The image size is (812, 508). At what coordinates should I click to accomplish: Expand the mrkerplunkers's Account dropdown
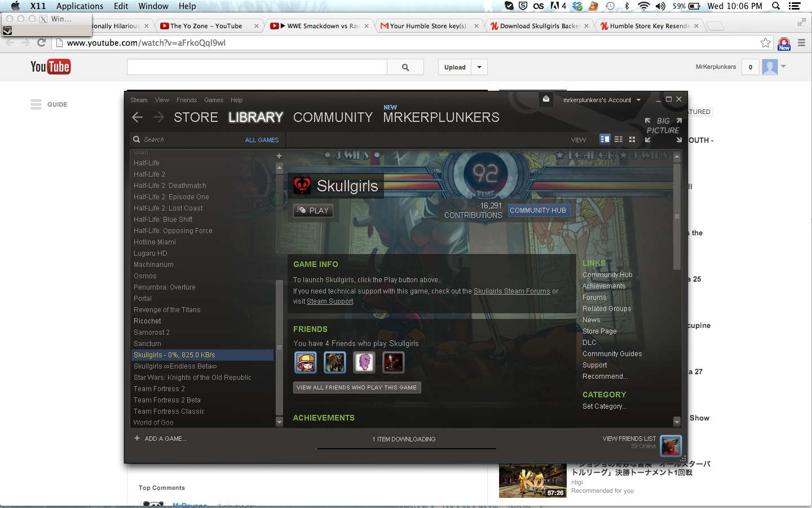coord(602,100)
